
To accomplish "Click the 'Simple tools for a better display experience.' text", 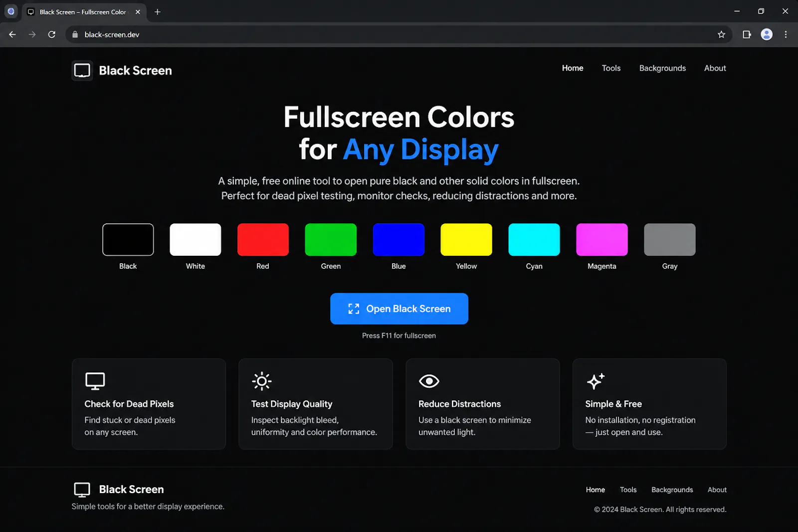I will pos(148,507).
